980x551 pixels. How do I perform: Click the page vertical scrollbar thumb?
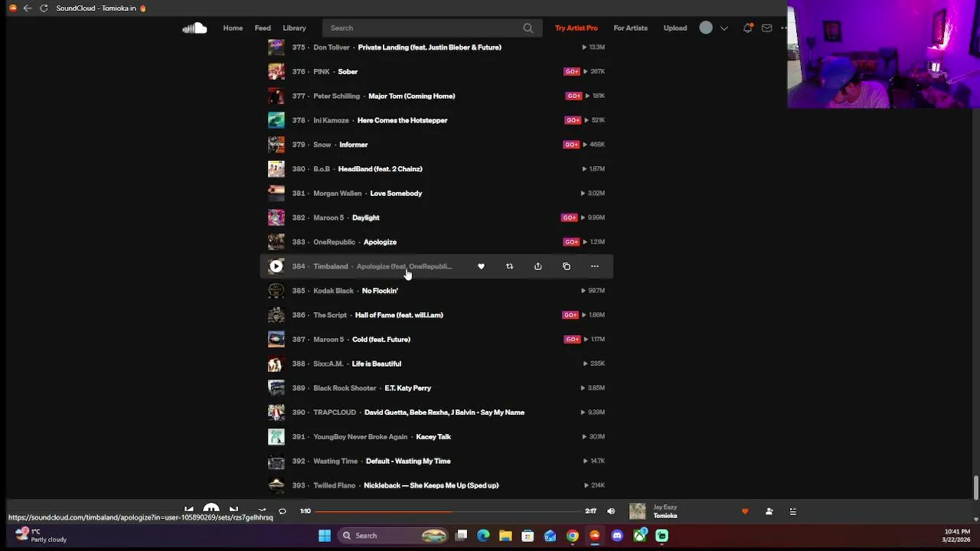click(x=975, y=486)
